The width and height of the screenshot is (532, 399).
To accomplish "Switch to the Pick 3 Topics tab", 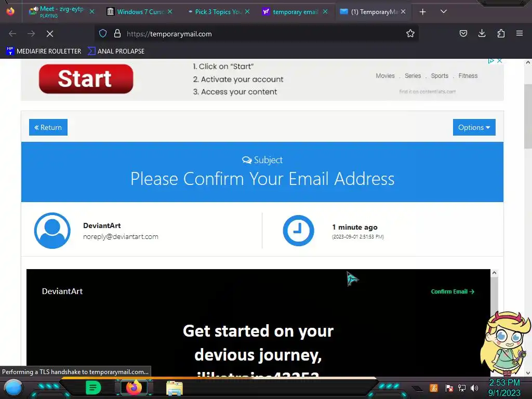I will coord(218,11).
